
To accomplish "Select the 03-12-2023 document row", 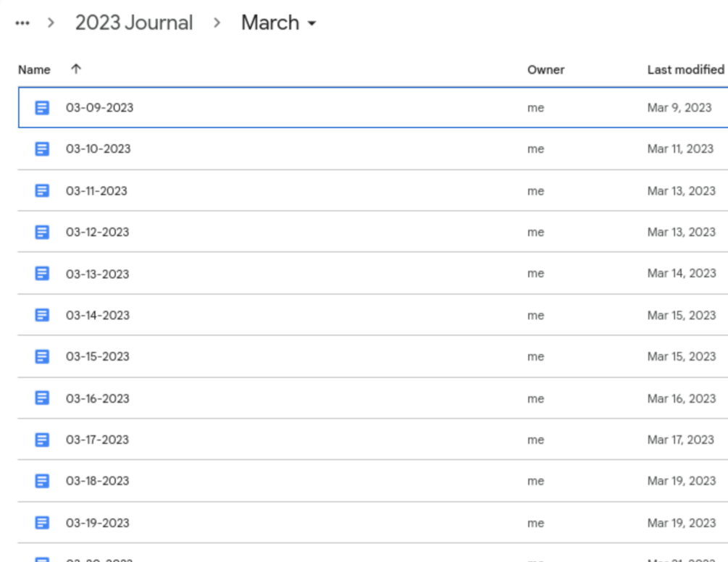I will [x=98, y=232].
